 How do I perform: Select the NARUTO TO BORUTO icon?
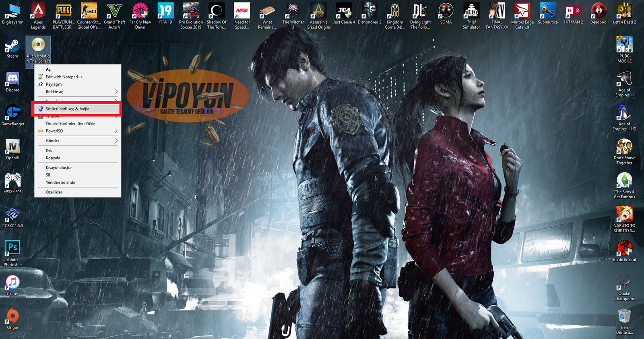[x=624, y=220]
